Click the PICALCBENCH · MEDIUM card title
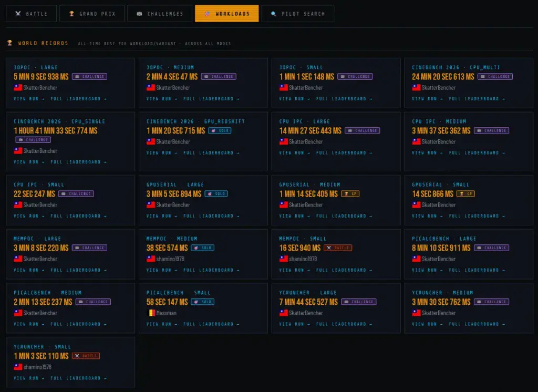This screenshot has width=538, height=392. click(48, 293)
